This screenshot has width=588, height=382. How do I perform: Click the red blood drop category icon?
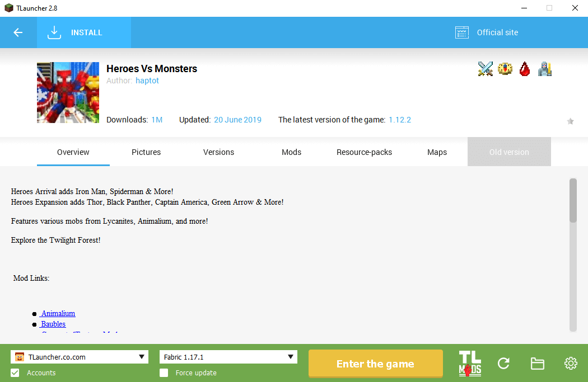coord(525,69)
